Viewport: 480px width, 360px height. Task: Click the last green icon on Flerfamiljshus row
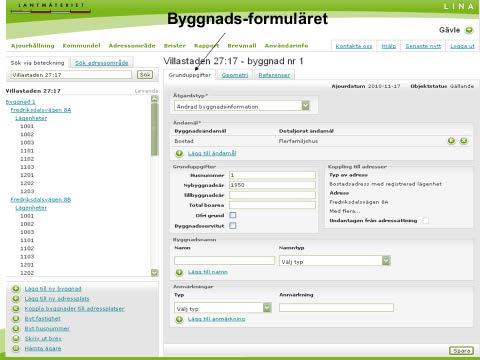(463, 141)
